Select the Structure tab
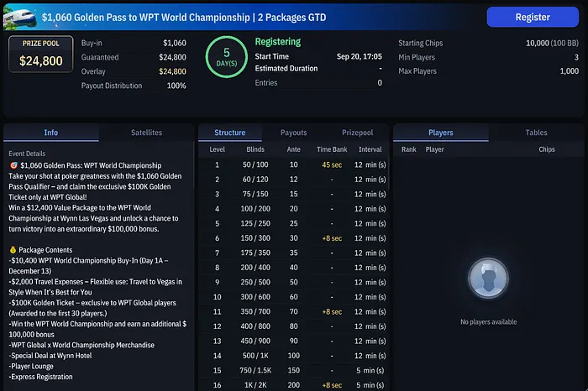Image resolution: width=588 pixels, height=391 pixels. coord(230,133)
